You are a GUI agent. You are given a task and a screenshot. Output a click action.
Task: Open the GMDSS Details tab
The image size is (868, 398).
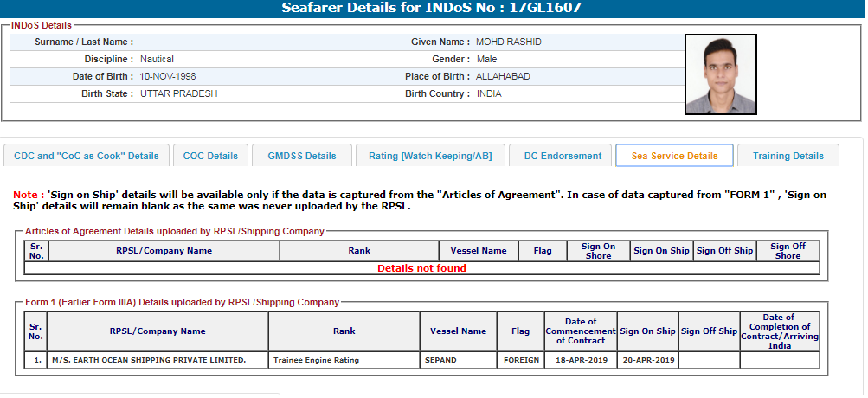pos(302,156)
